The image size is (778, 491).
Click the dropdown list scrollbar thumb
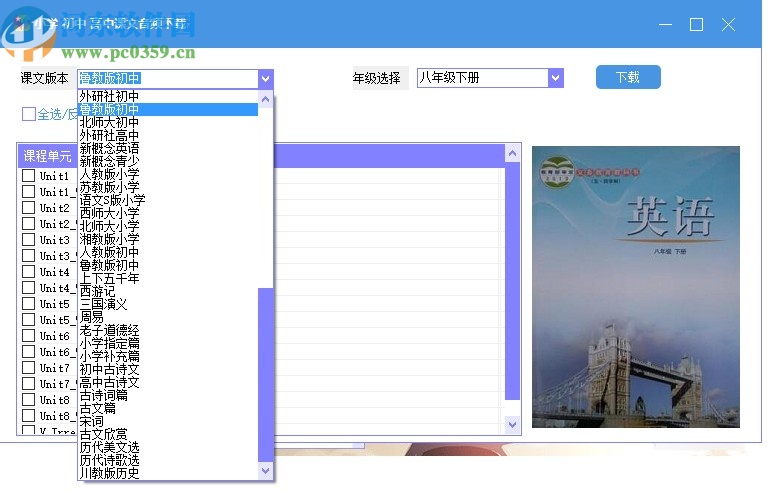pos(265,375)
